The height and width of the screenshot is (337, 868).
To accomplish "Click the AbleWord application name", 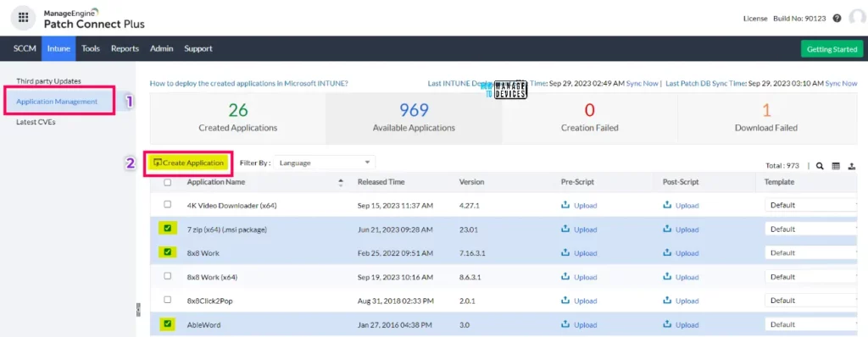I will [x=203, y=325].
